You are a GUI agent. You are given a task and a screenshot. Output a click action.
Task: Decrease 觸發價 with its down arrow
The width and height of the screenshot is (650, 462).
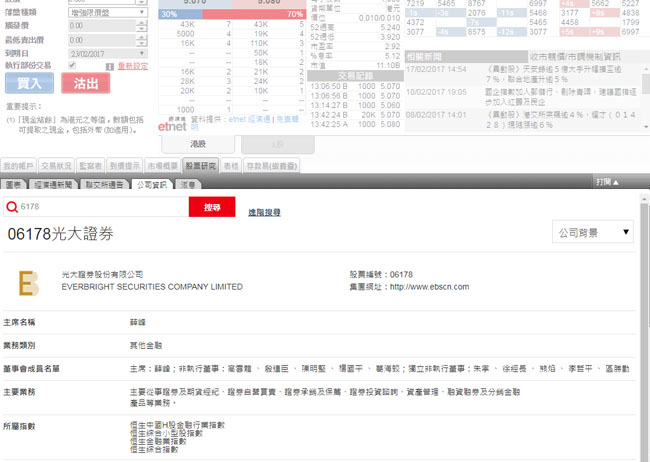141,29
